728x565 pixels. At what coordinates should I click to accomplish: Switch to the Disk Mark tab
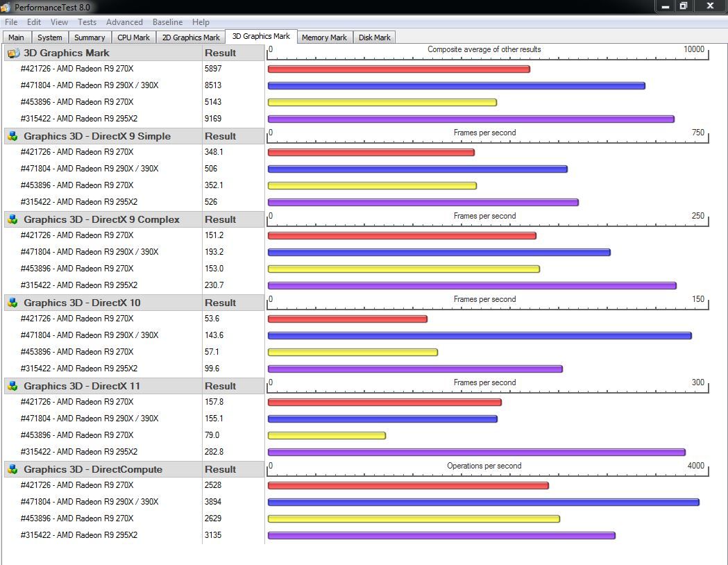(x=374, y=37)
